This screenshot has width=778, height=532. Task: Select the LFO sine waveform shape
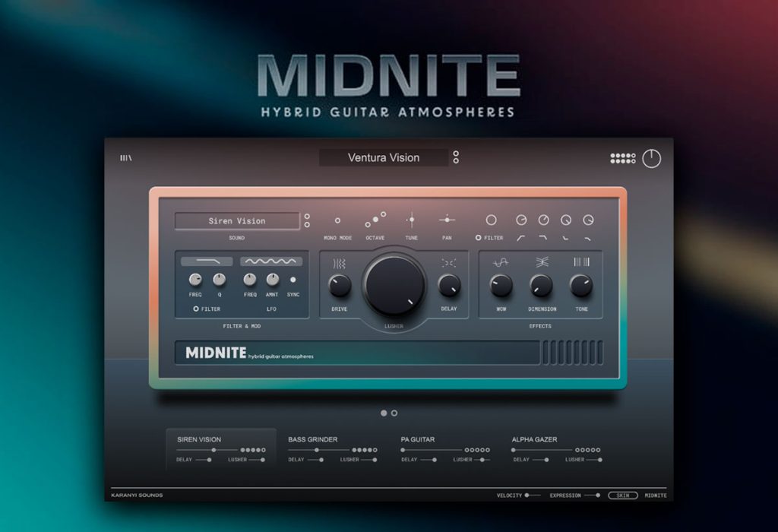(x=271, y=261)
